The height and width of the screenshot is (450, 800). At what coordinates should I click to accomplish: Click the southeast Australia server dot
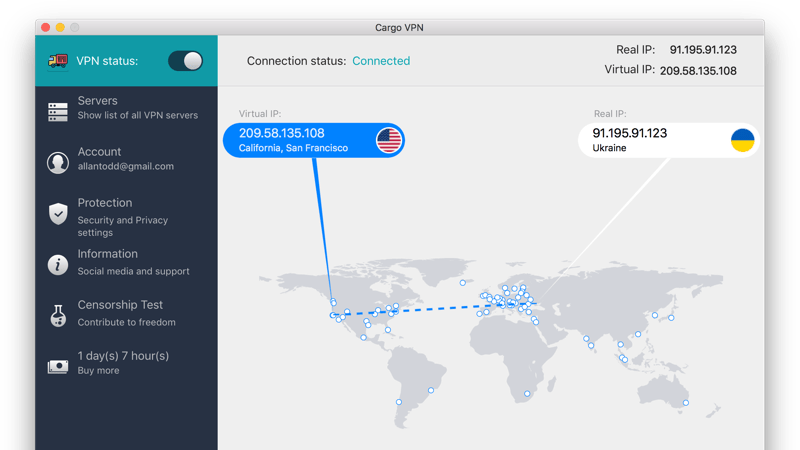click(x=686, y=403)
